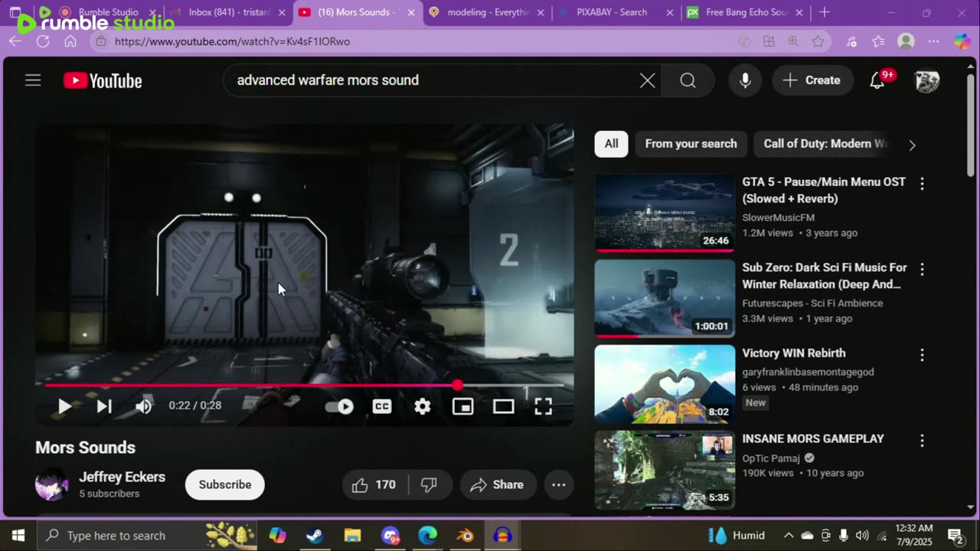This screenshot has height=551, width=980.
Task: Subscribe to Jeffrey Eckers
Action: point(225,484)
